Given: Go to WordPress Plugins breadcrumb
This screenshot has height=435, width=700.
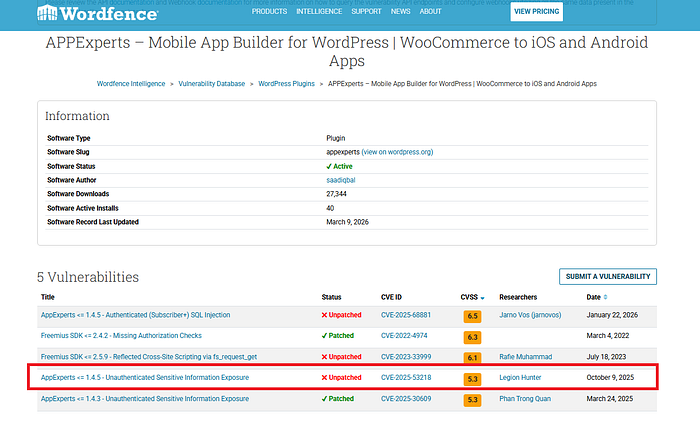Looking at the screenshot, I should click(x=286, y=84).
